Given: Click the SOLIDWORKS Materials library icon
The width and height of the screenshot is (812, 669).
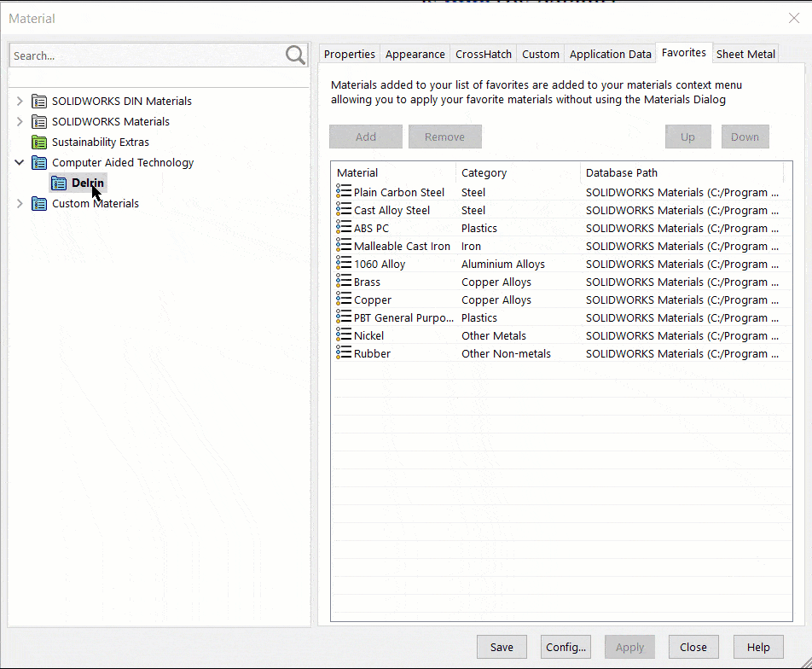Looking at the screenshot, I should 39,122.
